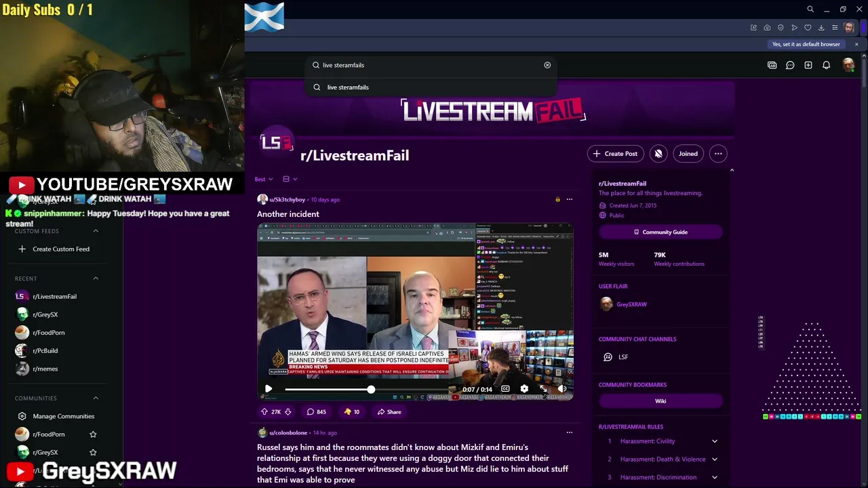
Task: Downvote the 'Another incident' post
Action: point(288,411)
